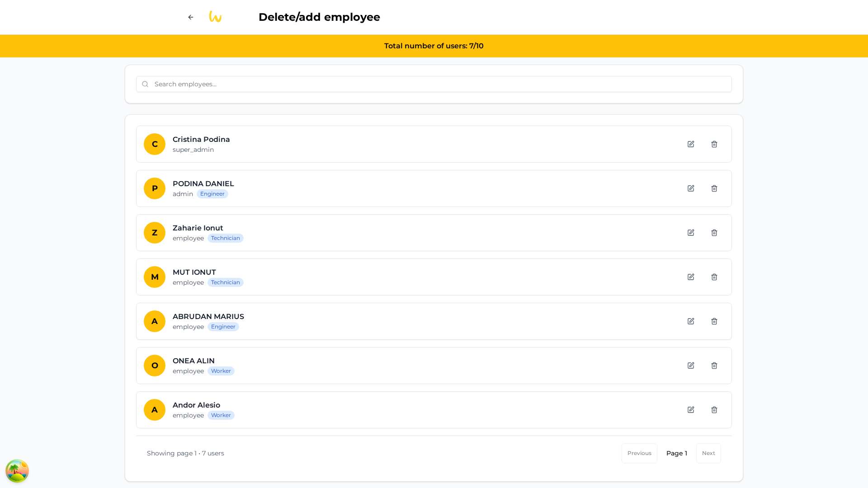Click the super_admin role label

(x=193, y=150)
